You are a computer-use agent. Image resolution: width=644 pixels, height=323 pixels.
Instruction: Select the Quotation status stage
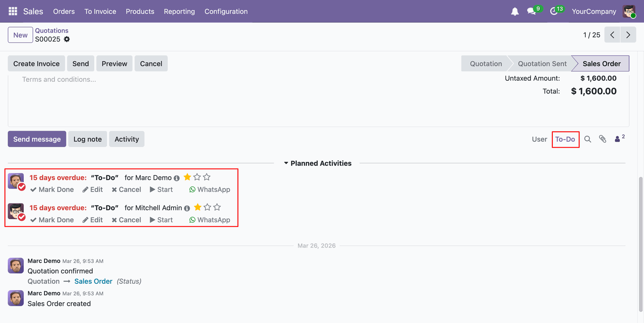coord(486,64)
